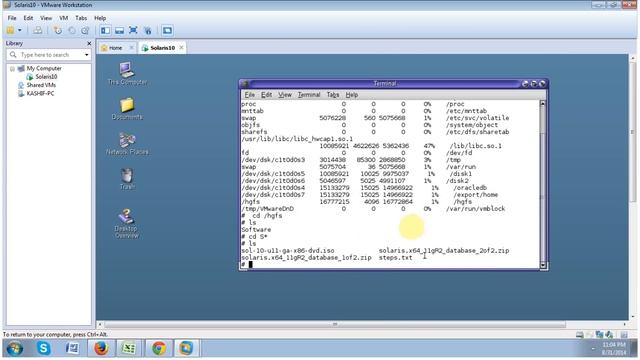The height and width of the screenshot is (360, 640).
Task: Click the network adapter status icon
Action: tap(599, 335)
